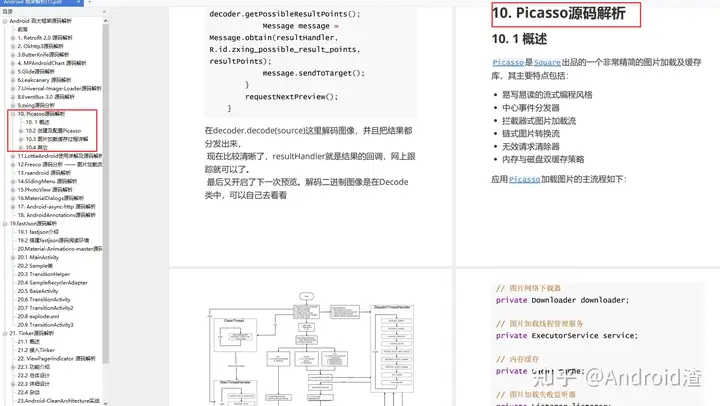This screenshot has height=406, width=720.
Task: Expand the 9.zxing bookmark node
Action: pos(13,106)
